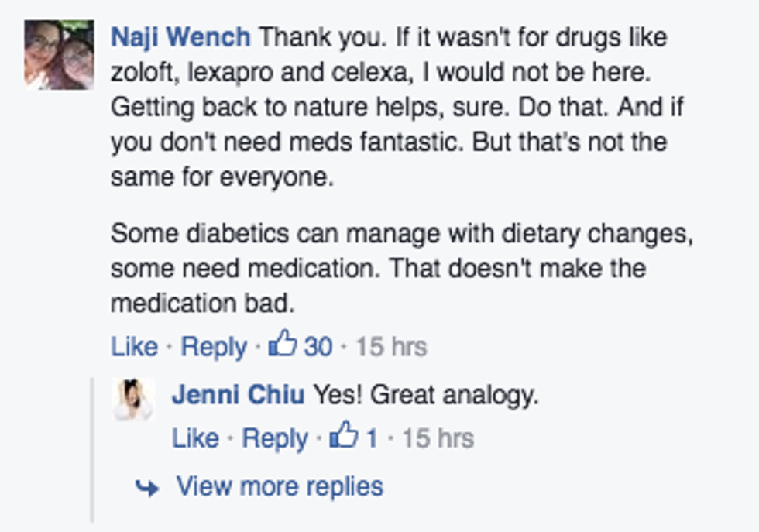The image size is (759, 532).
Task: Show the 30 likes count list
Action: tap(318, 346)
